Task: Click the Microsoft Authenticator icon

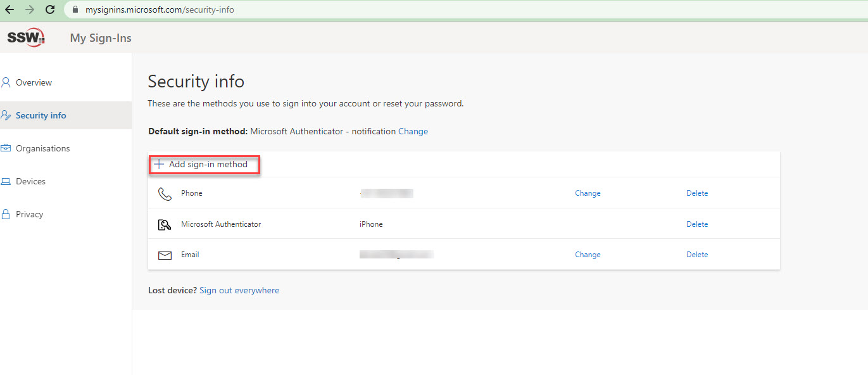Action: (165, 224)
